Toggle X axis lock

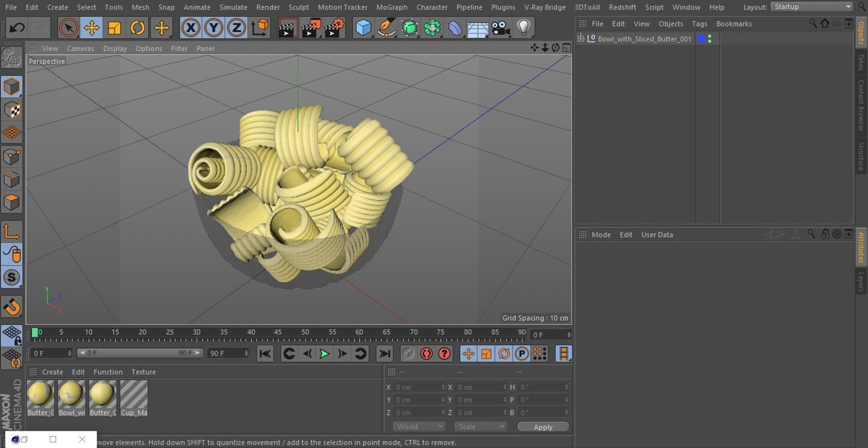[191, 28]
